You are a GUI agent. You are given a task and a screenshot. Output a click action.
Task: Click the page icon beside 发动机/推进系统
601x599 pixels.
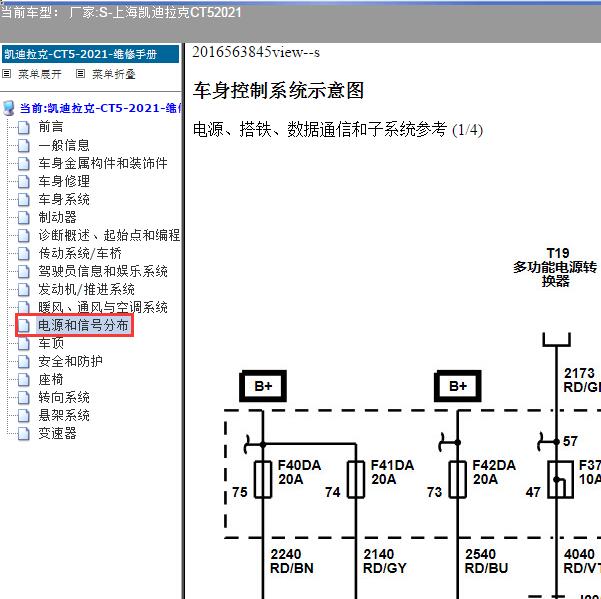pyautogui.click(x=23, y=289)
